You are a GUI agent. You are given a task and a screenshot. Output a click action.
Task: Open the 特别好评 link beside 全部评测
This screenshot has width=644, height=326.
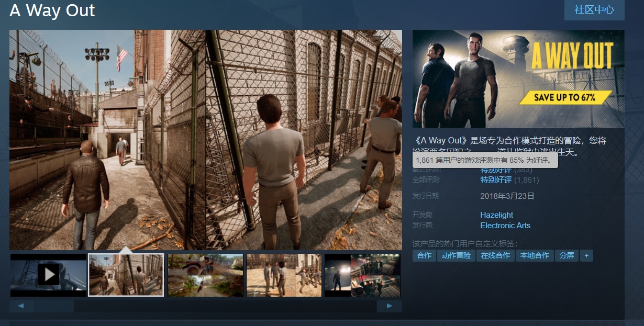pyautogui.click(x=496, y=180)
